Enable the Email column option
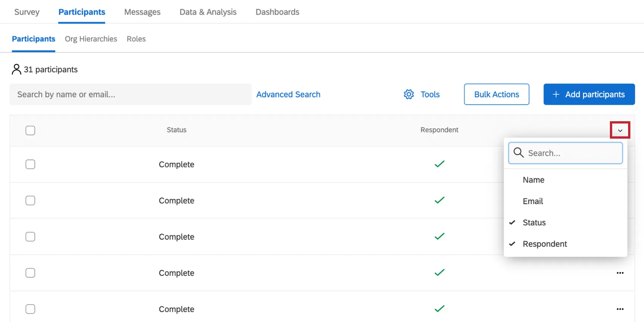This screenshot has width=644, height=322. coord(533,201)
